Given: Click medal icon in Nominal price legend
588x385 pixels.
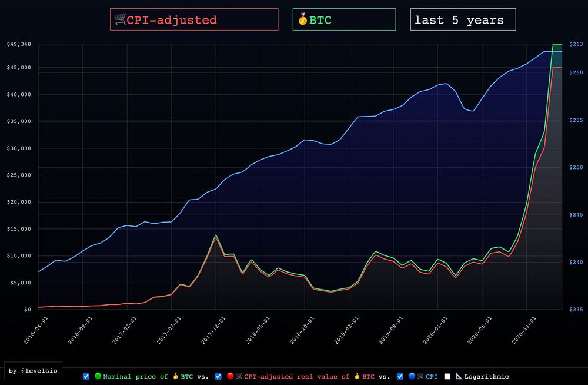Looking at the screenshot, I should coord(175,376).
